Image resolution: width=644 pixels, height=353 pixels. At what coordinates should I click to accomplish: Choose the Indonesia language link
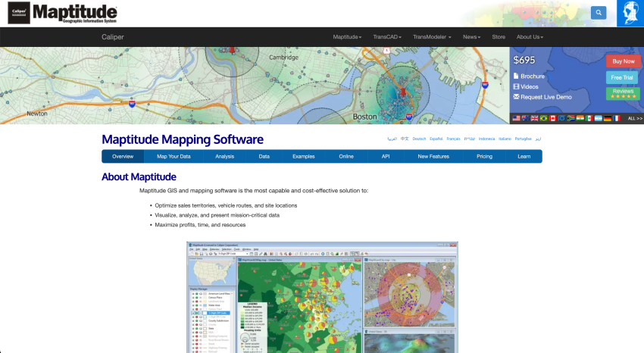pos(486,139)
